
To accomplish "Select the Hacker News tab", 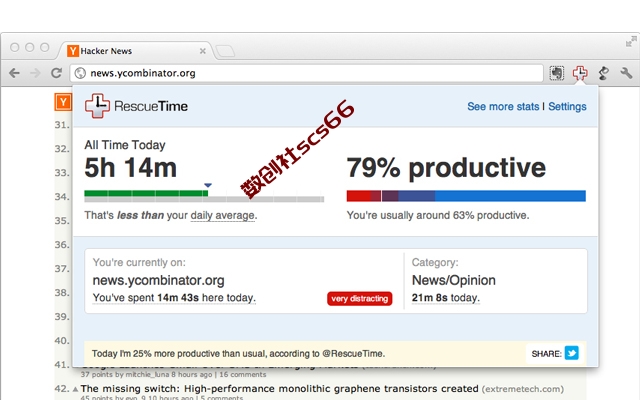I will (137, 51).
